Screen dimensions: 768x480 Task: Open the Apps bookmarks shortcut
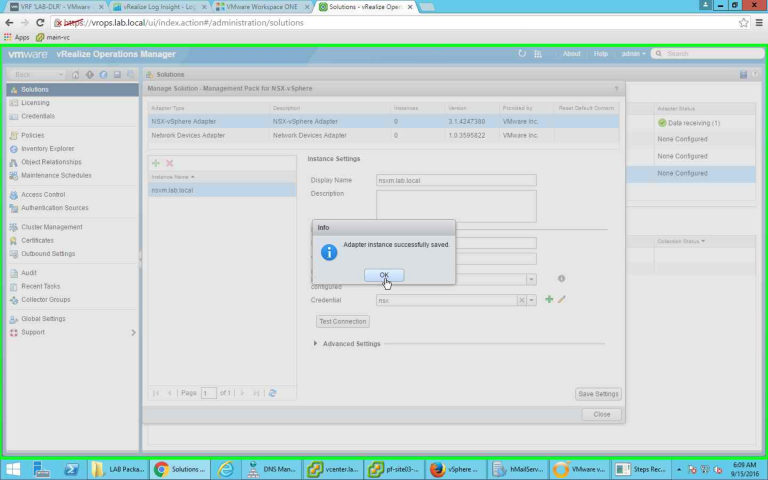tap(17, 37)
